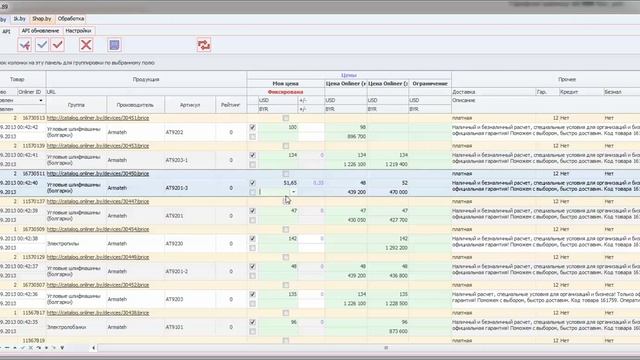The width and height of the screenshot is (640, 360).
Task: Select the Электролобзики group cell
Action: (x=76, y=327)
